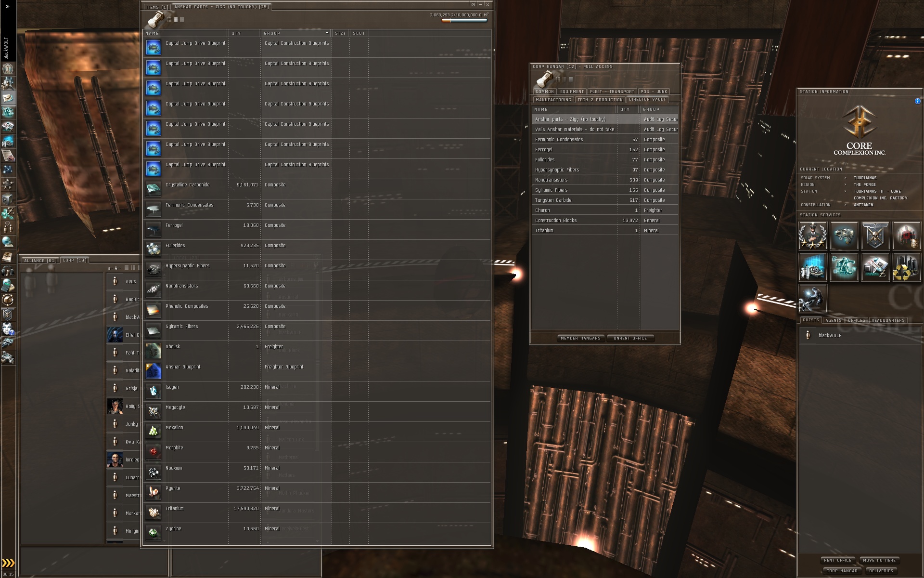Switch Anshar Parts container to list view
The image size is (924, 578).
(x=181, y=20)
